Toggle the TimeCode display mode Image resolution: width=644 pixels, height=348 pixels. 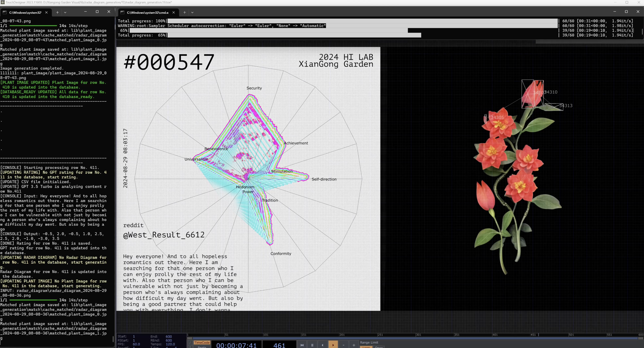click(x=202, y=342)
